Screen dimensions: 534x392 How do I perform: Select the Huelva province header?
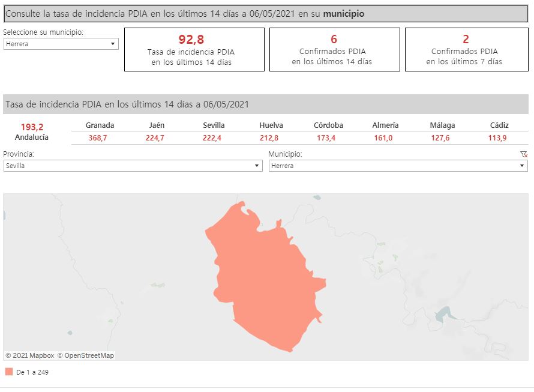click(271, 125)
